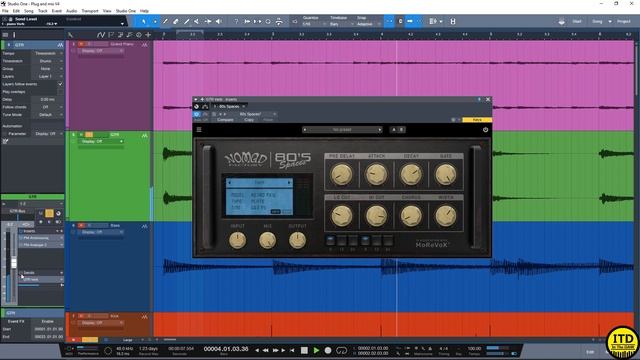640x360 pixels.
Task: Toggle the 80s Spaces power button
Action: tap(485, 130)
